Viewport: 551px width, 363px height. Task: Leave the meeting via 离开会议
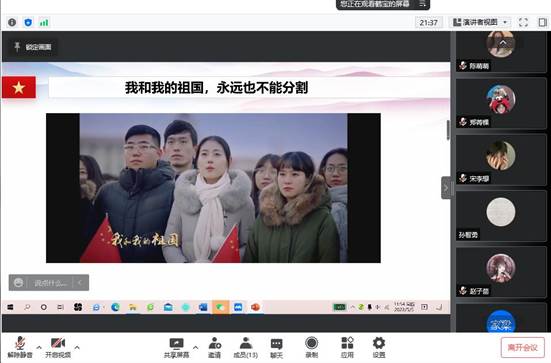pos(523,348)
